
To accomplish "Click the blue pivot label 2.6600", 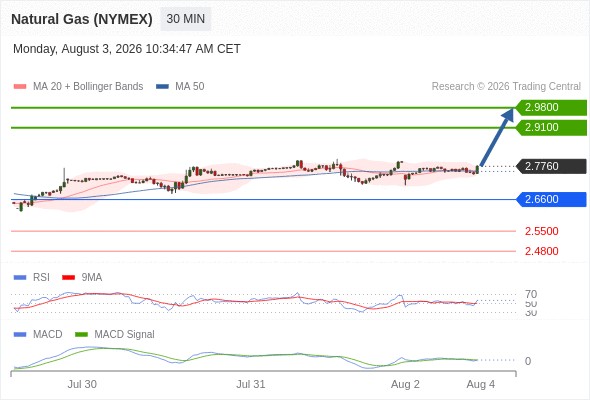I will (x=551, y=199).
